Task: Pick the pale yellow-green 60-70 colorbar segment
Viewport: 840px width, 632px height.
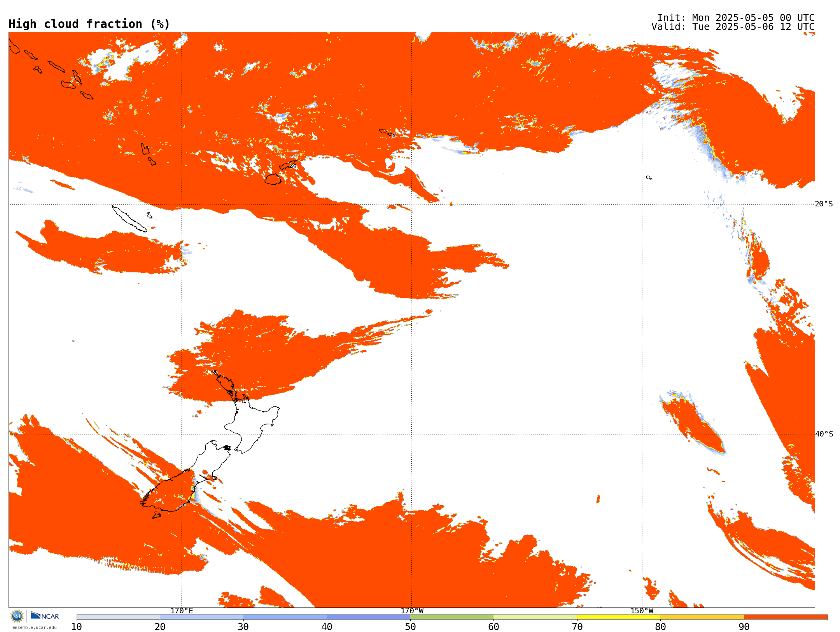Action: [x=535, y=617]
